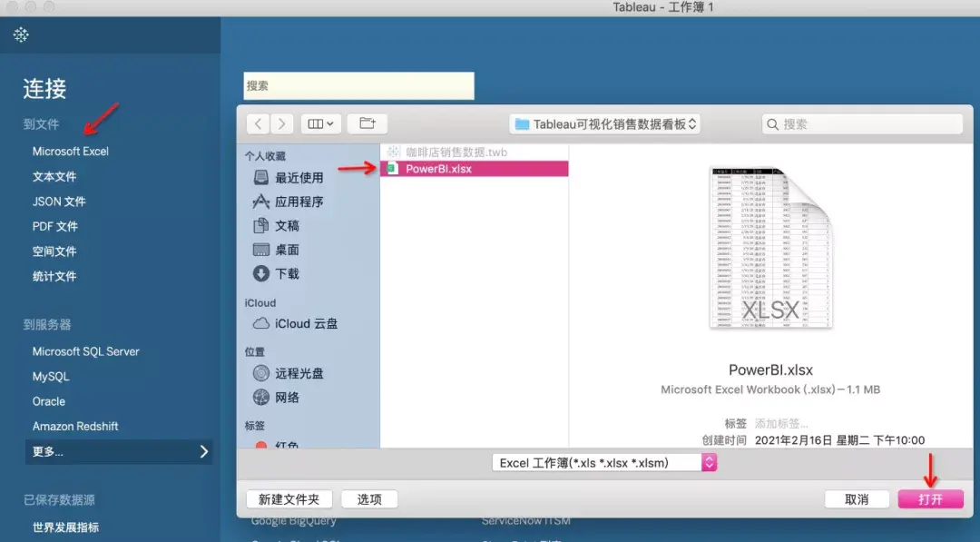Open 远程光盘 location
Image resolution: width=980 pixels, height=542 pixels.
coord(289,373)
